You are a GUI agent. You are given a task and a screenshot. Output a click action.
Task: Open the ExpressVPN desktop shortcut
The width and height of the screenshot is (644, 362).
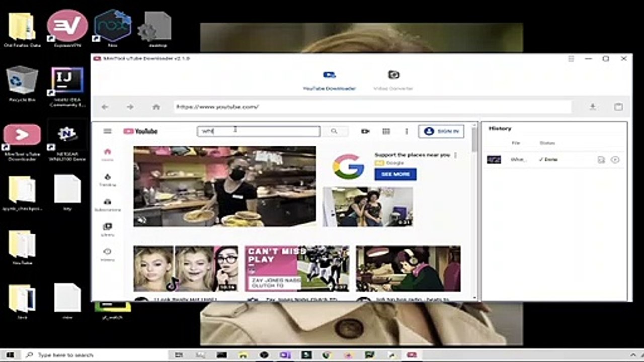tap(67, 29)
